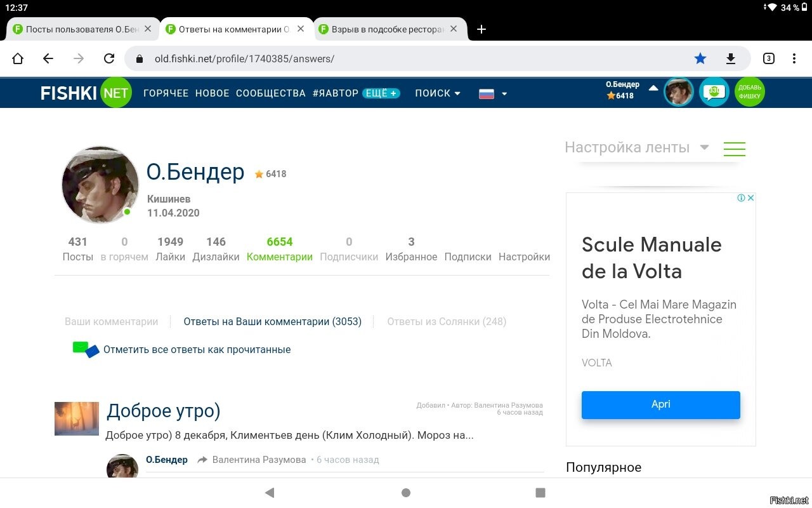Image resolution: width=812 pixels, height=508 pixels.
Task: Click the bookmark star in address bar
Action: [x=700, y=58]
